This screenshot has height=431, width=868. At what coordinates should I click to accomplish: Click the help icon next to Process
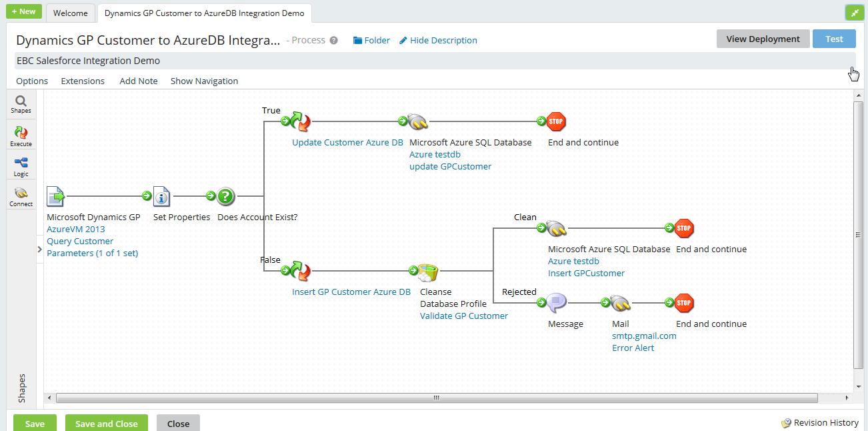click(x=334, y=41)
